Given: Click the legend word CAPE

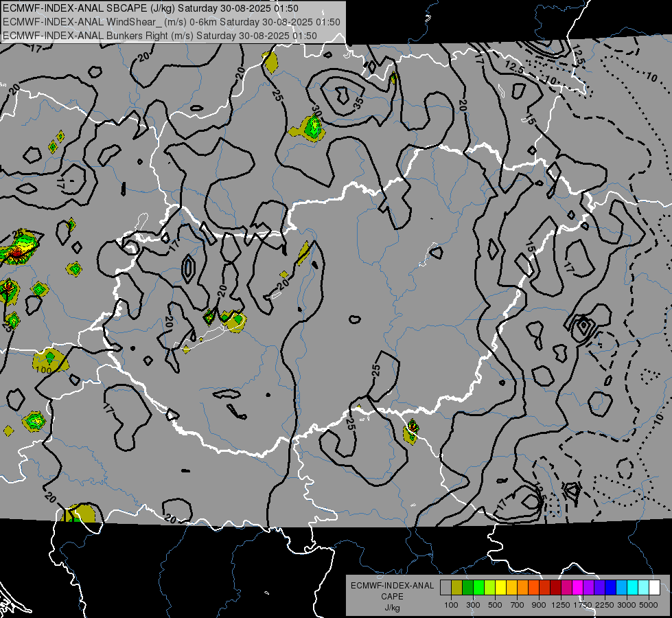Looking at the screenshot, I should coord(392,597).
